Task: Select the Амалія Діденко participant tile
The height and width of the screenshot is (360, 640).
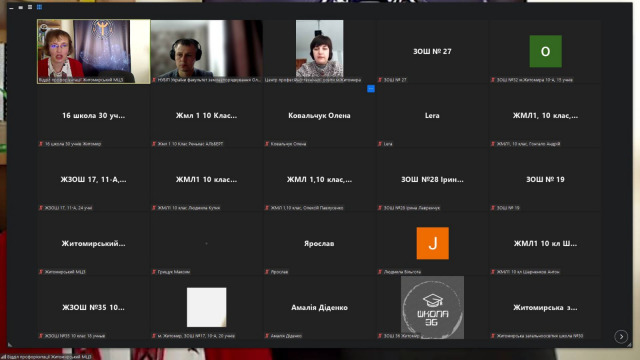Action: pos(319,307)
